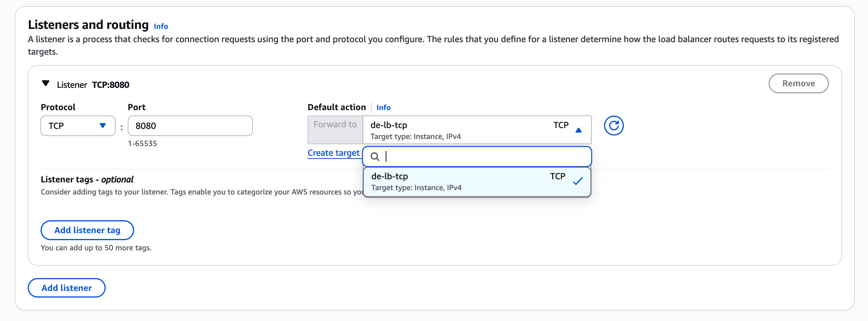The image size is (868, 321).
Task: Click the blue checkmark on de-lb-tcp option
Action: [577, 181]
